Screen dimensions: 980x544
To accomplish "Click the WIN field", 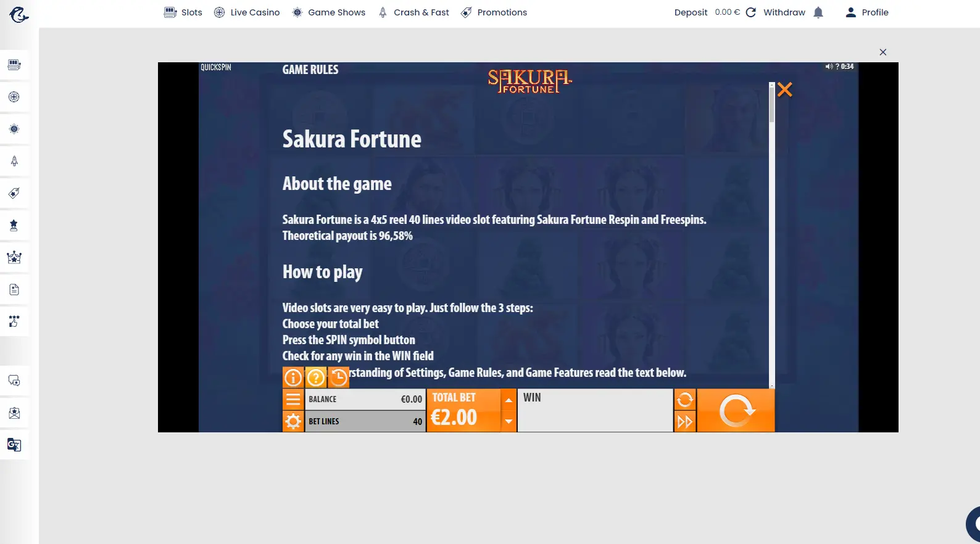I will click(595, 411).
